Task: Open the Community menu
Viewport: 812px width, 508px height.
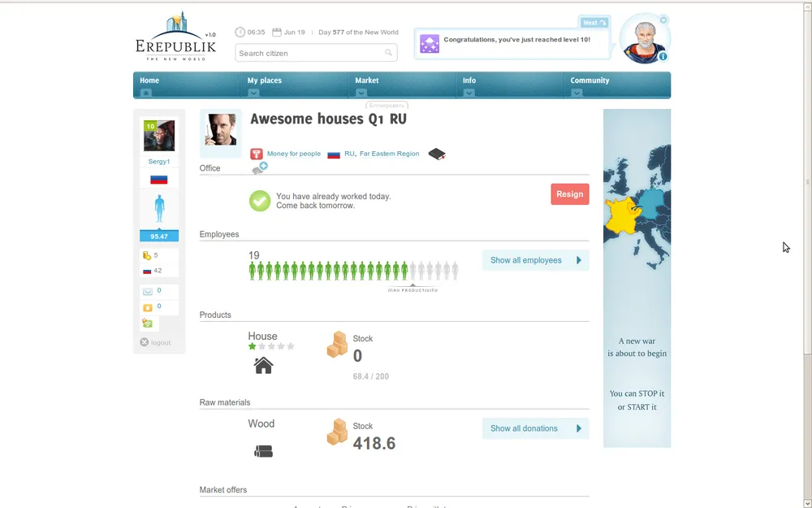Action: click(590, 80)
